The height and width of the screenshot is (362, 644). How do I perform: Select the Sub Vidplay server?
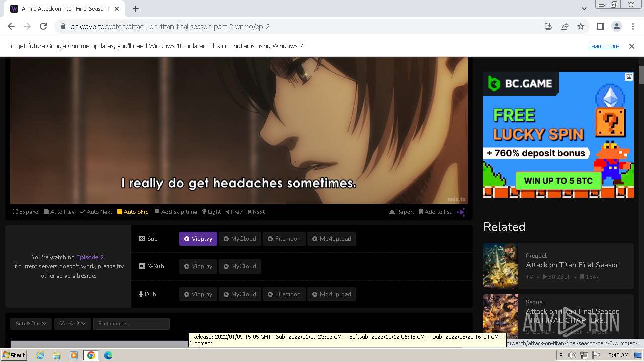[198, 239]
